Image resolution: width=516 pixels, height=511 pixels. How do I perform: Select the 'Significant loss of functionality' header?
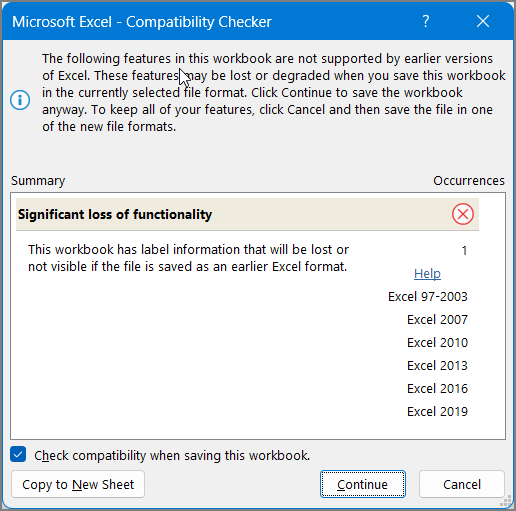click(x=247, y=214)
